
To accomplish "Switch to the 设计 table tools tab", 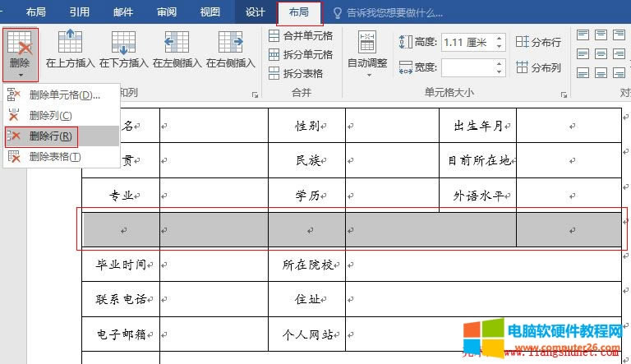I will [256, 12].
